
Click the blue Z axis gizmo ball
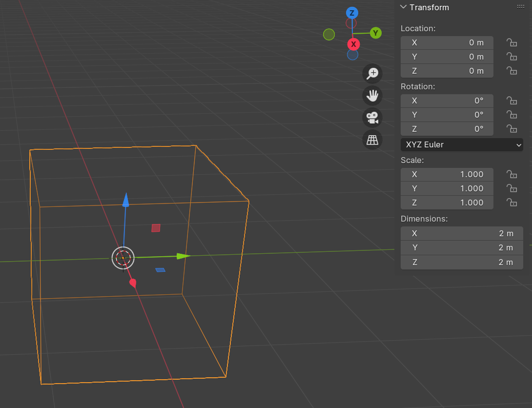[352, 13]
